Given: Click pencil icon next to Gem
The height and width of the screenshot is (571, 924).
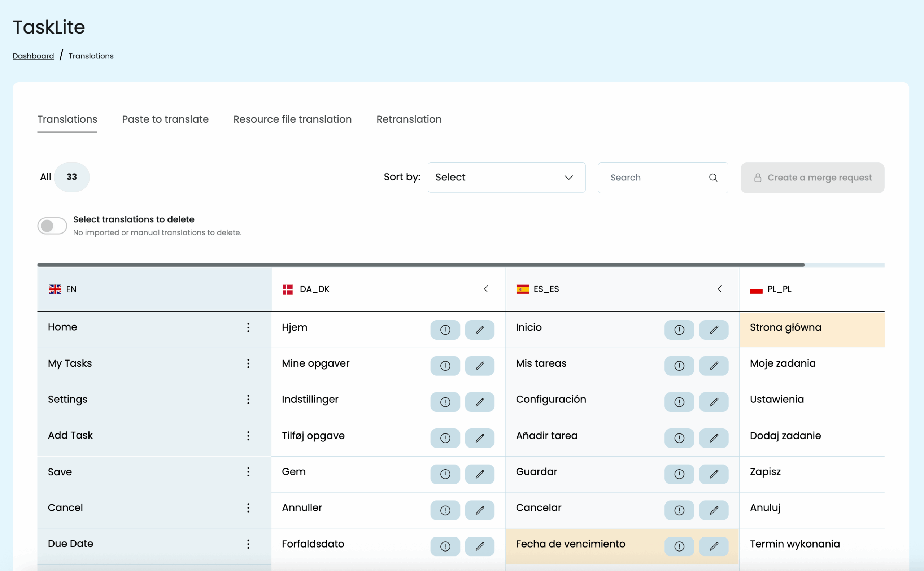Looking at the screenshot, I should click(x=480, y=474).
